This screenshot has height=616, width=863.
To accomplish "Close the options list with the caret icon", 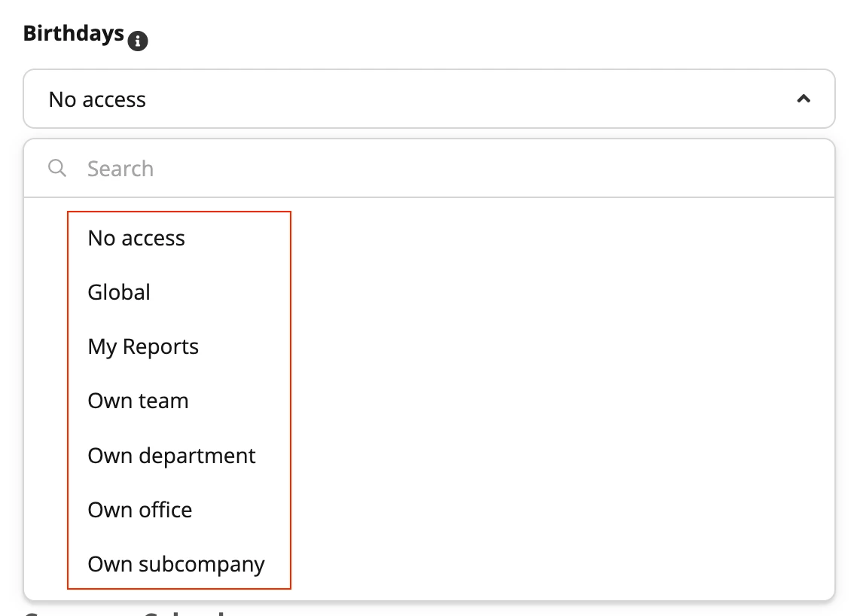I will click(x=804, y=99).
